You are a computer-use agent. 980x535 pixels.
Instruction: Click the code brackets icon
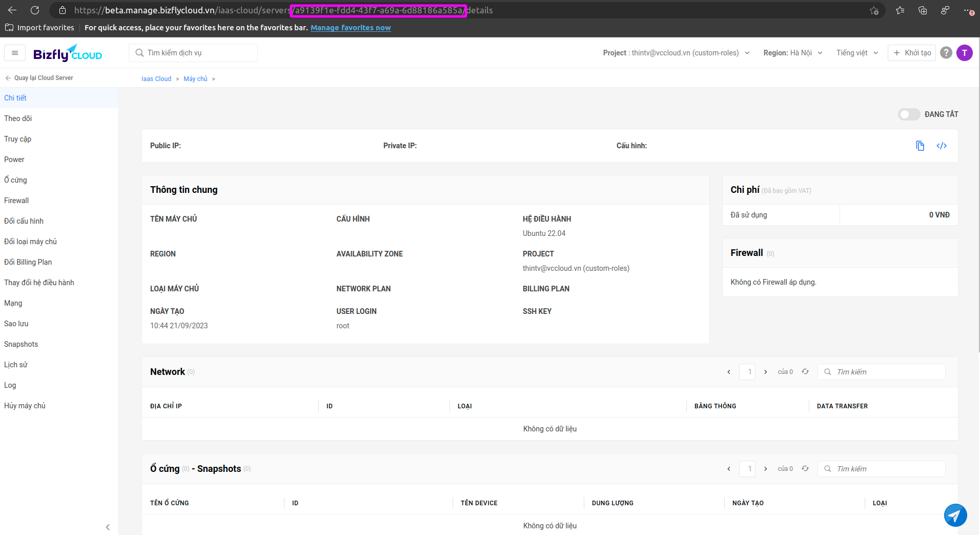[x=942, y=146]
